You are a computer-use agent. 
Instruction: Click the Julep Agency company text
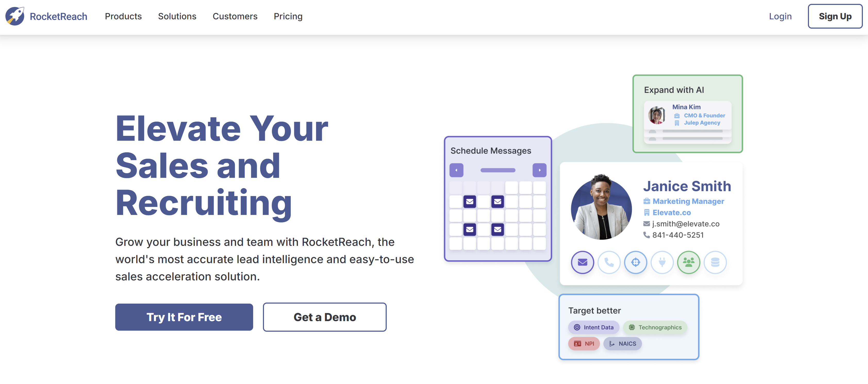pos(702,123)
